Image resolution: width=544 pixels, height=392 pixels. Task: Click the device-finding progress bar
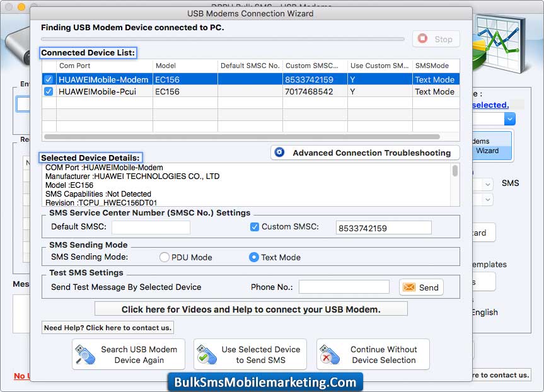(223, 39)
